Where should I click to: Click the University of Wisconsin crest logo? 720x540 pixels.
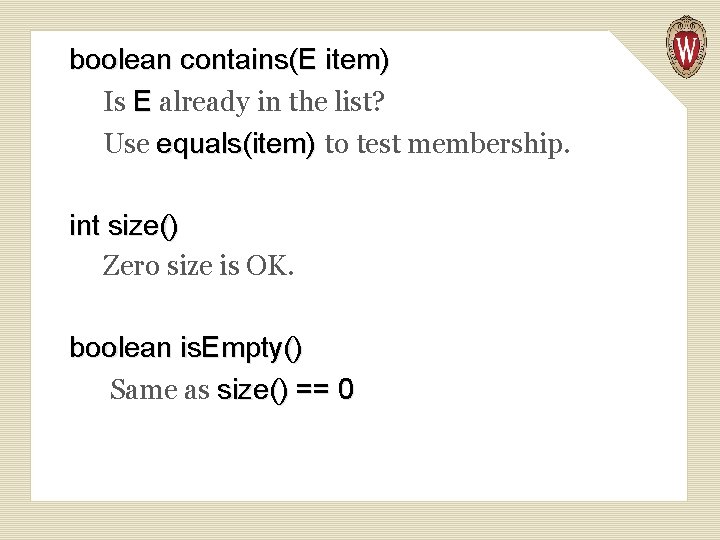click(686, 46)
